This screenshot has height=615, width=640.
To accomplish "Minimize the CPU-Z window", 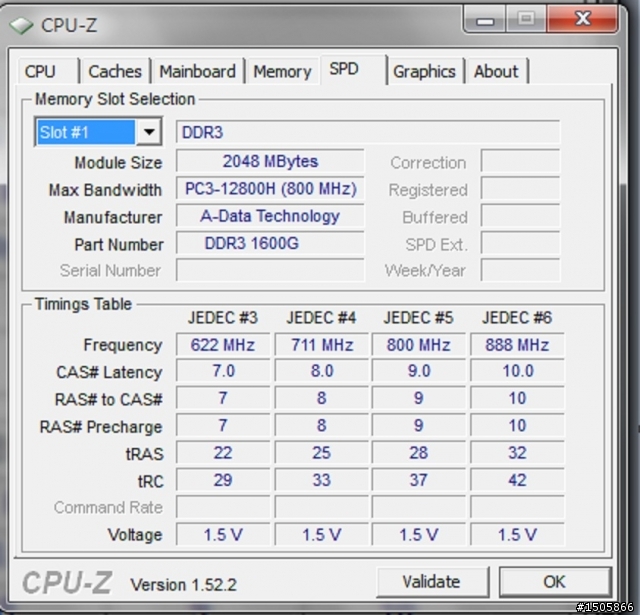I will pyautogui.click(x=485, y=19).
